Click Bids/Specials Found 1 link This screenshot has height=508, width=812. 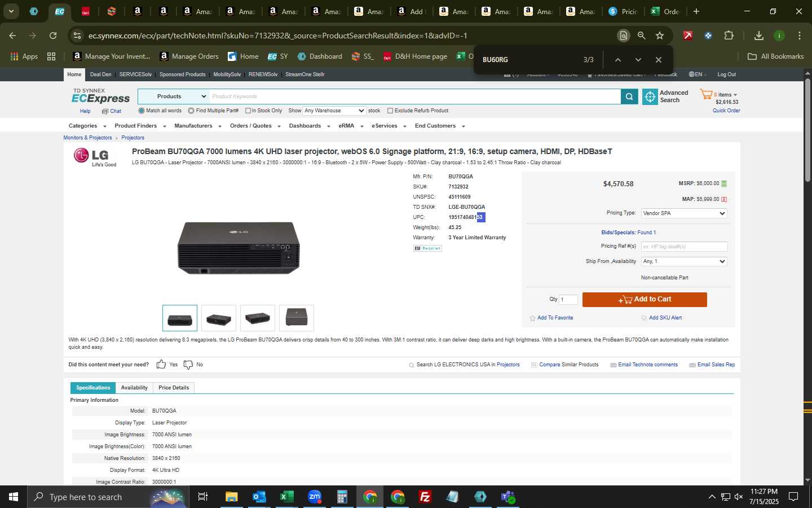click(x=628, y=233)
